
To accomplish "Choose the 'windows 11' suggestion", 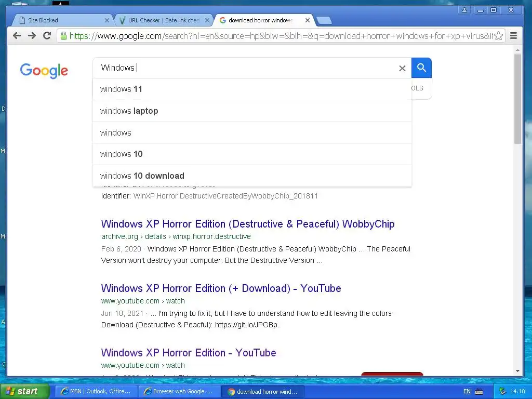I will tap(252, 89).
